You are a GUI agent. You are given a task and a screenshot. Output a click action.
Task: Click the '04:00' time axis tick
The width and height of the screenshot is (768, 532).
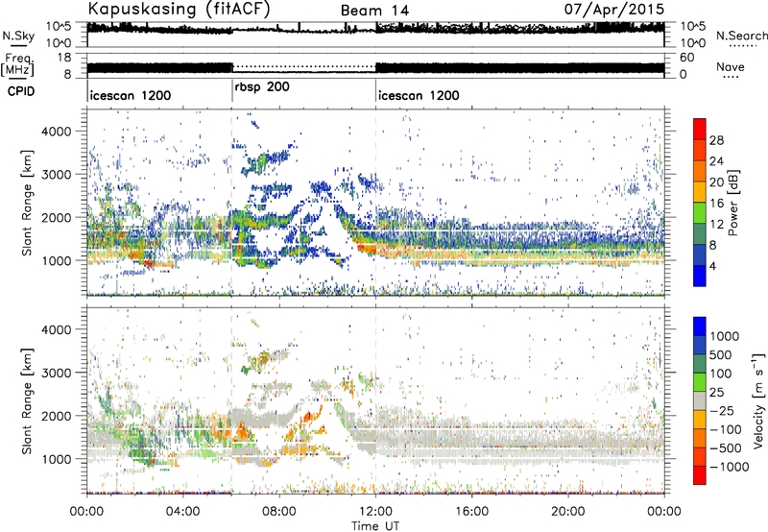click(x=182, y=512)
